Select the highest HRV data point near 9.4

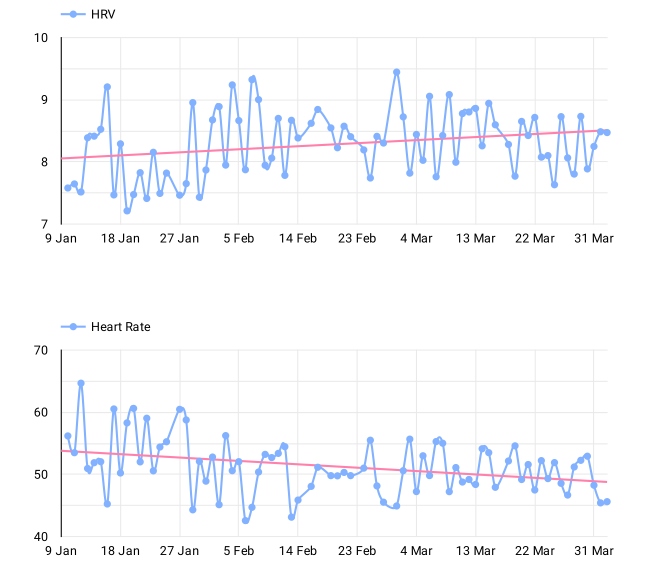[397, 72]
